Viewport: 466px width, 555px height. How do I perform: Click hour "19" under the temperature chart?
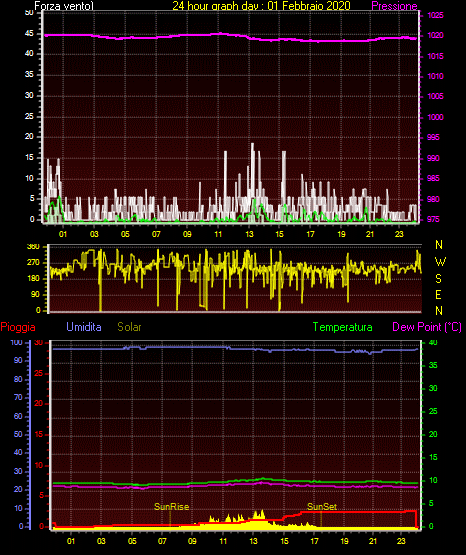344,541
